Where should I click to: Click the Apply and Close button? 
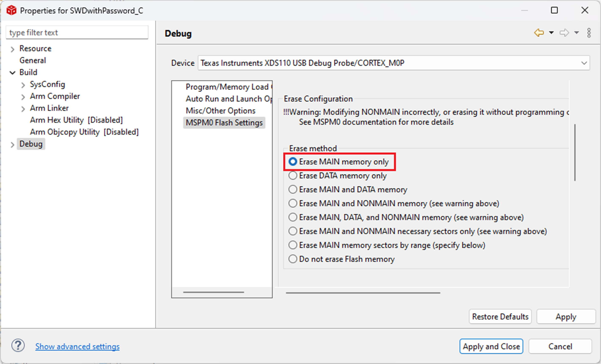pyautogui.click(x=491, y=346)
